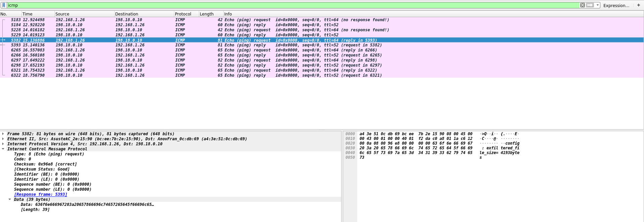Viewport: 644px width, 222px height.
Task: Click hex dump offset row 0040
Action: (x=350, y=153)
